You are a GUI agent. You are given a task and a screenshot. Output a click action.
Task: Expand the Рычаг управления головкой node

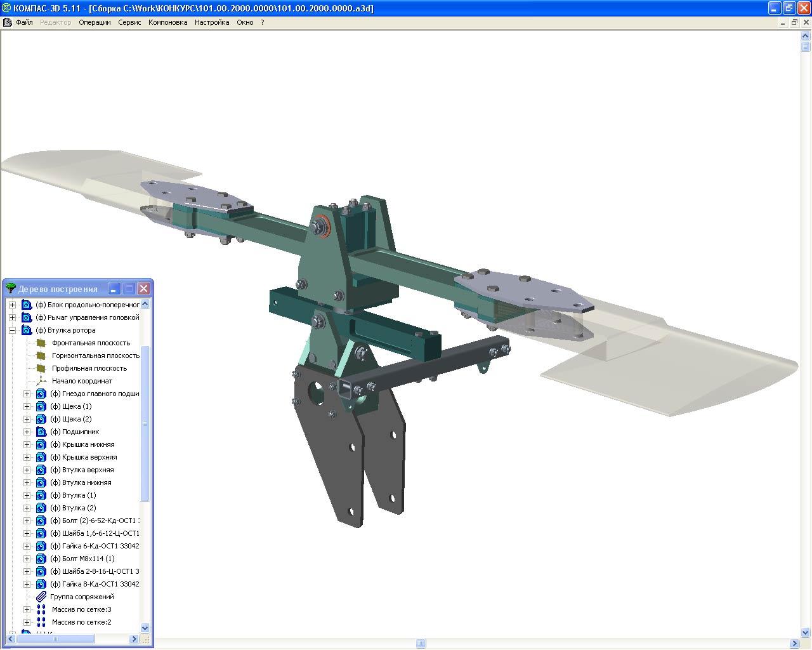(12, 317)
